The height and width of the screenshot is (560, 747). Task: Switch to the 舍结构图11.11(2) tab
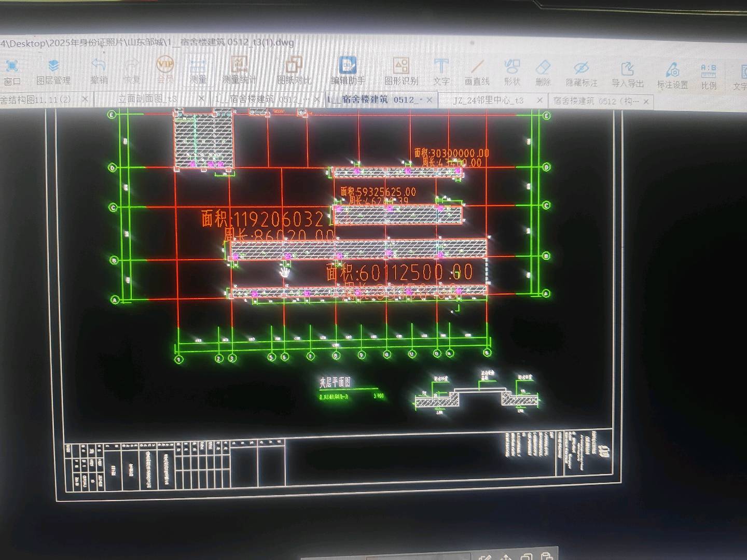pos(36,99)
